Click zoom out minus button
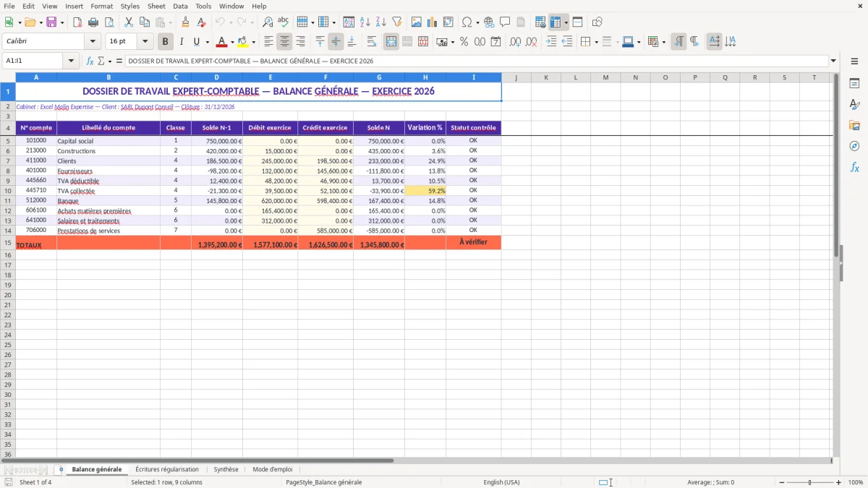Viewport: 868px width, 488px height. coord(780,482)
